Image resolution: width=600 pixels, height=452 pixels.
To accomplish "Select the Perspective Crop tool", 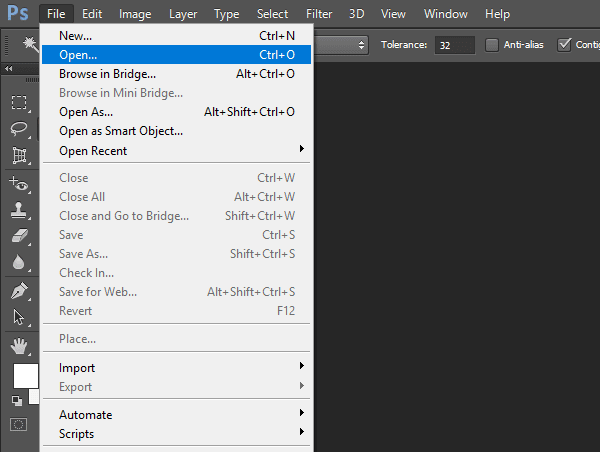I will (x=19, y=155).
